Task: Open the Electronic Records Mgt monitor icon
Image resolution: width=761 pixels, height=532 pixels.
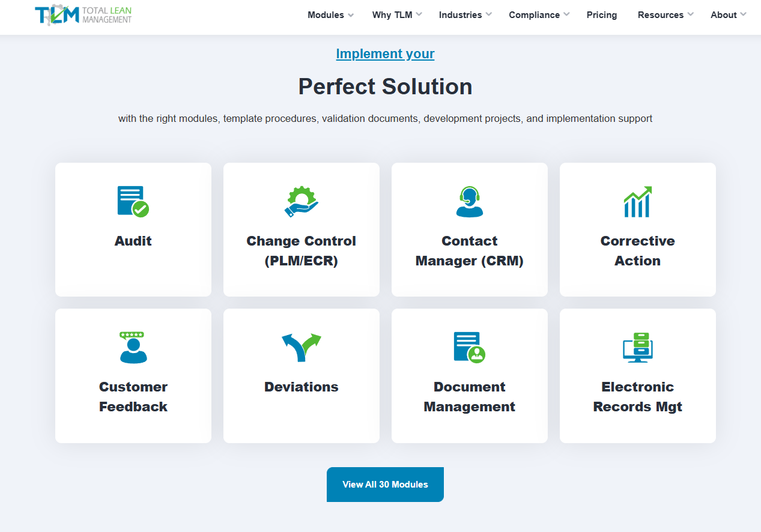Action: pyautogui.click(x=637, y=347)
